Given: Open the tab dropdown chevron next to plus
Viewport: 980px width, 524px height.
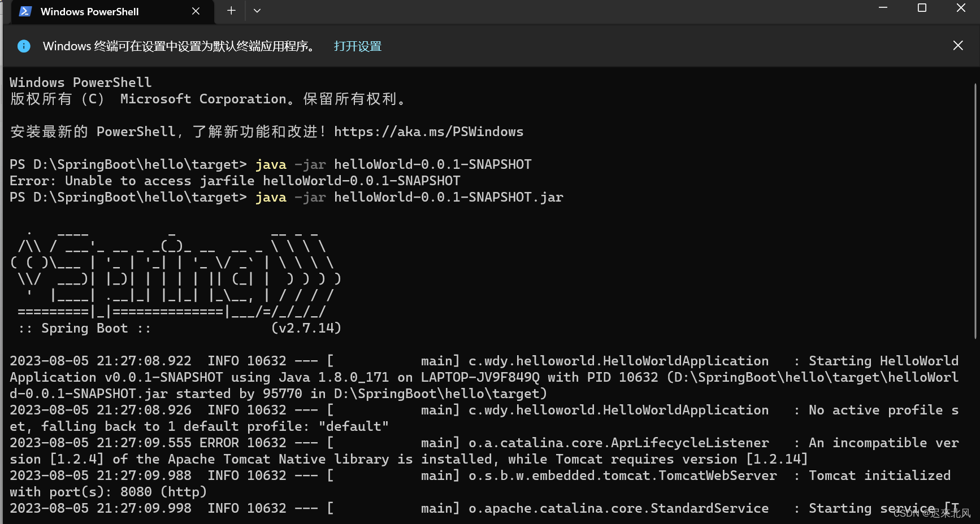Looking at the screenshot, I should pyautogui.click(x=257, y=11).
